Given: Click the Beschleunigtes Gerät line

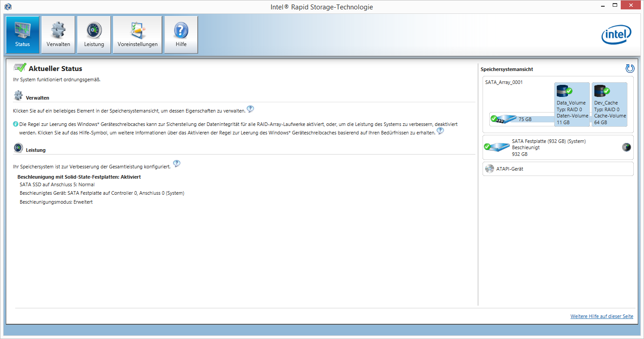Looking at the screenshot, I should tap(102, 193).
